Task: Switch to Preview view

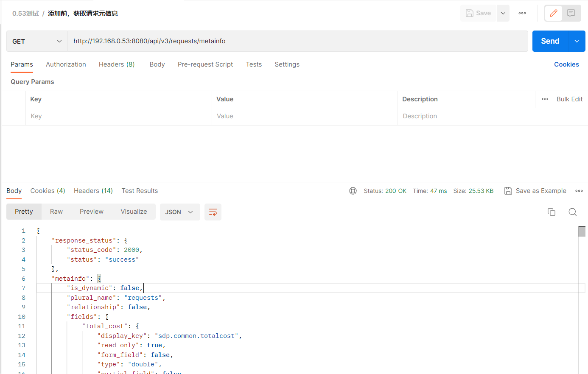Action: [x=92, y=212]
